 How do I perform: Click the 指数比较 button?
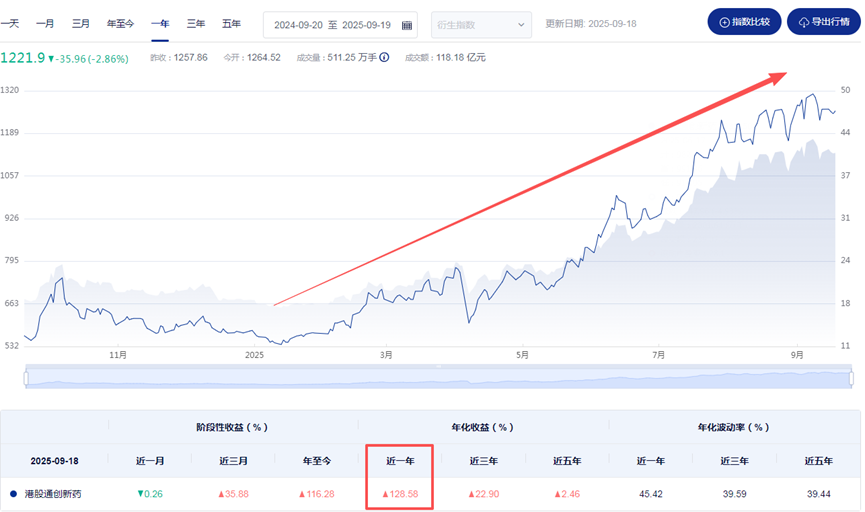pos(744,22)
